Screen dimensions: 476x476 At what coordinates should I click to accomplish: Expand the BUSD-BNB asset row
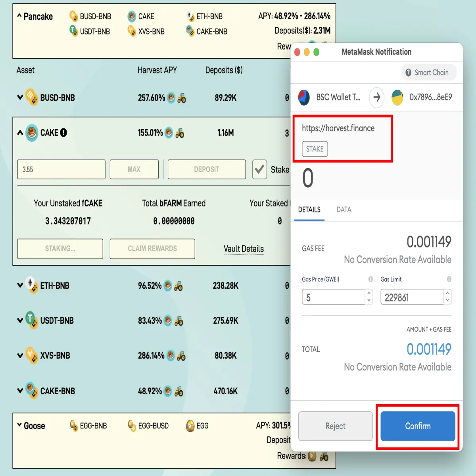tap(20, 97)
